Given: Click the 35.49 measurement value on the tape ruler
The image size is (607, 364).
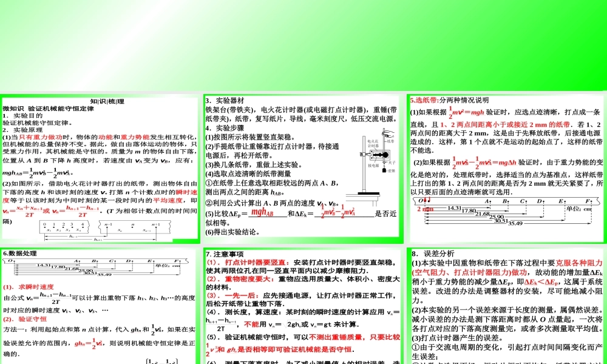Looking at the screenshot, I should 515,223.
